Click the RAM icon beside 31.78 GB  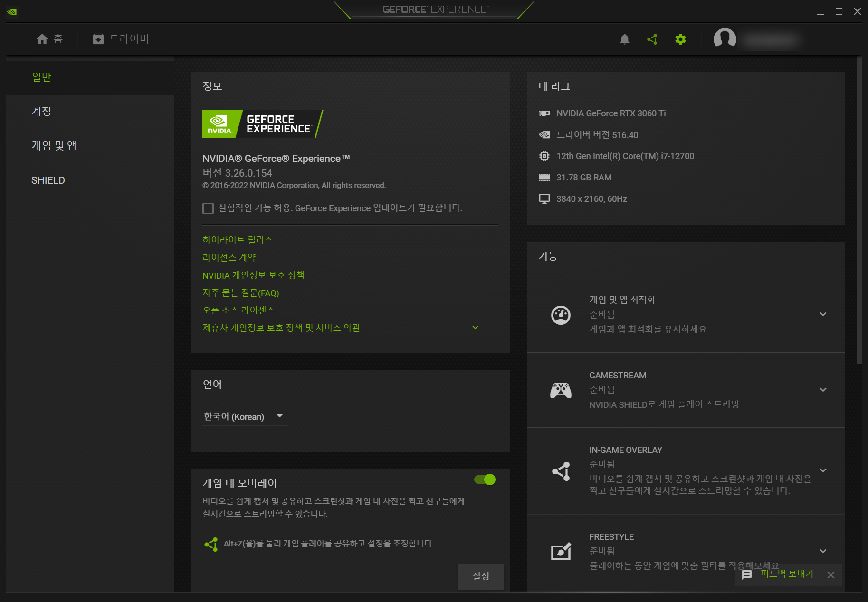pyautogui.click(x=544, y=178)
